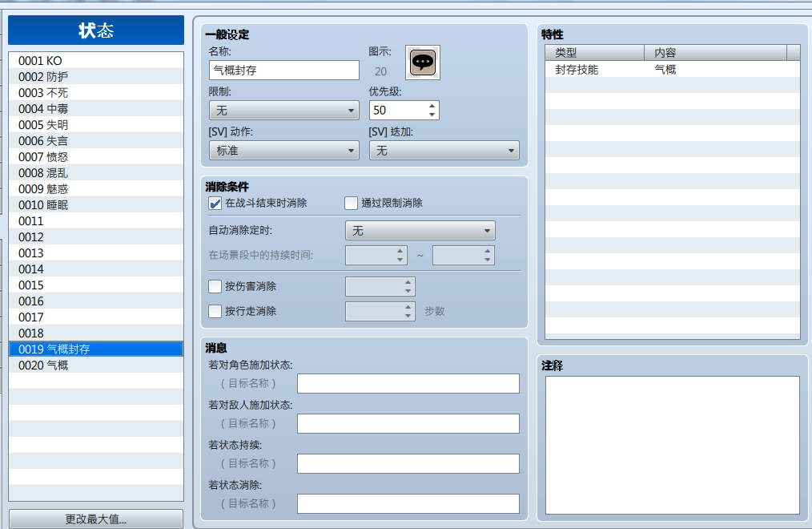Decrease the 优先级 value with down arrow

432,115
